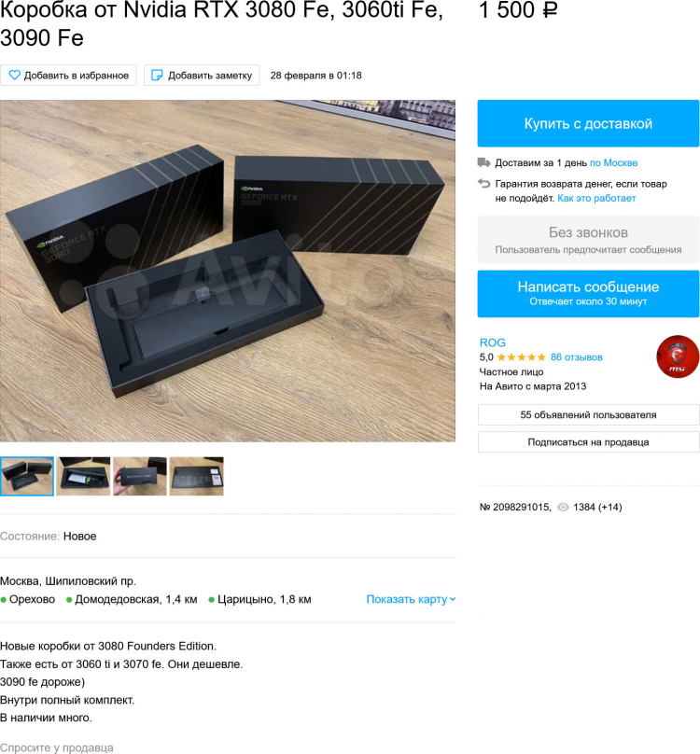This screenshot has width=700, height=754.
Task: Subscribe with Подписаться на продавца
Action: coord(588,442)
